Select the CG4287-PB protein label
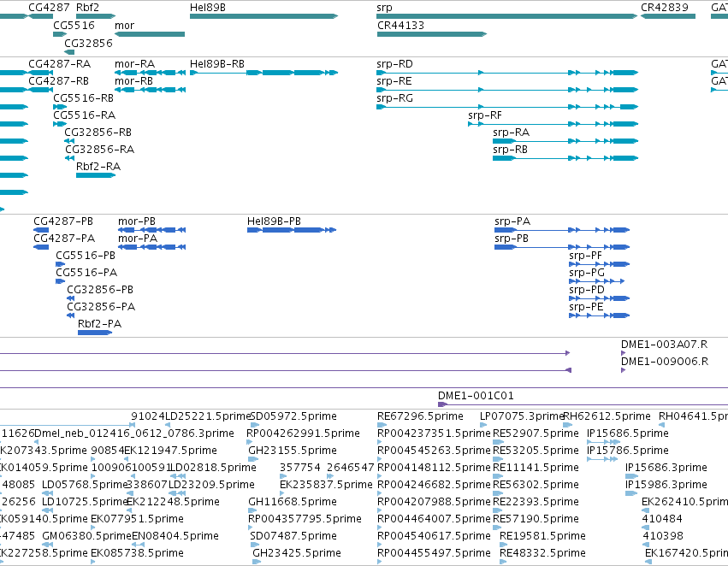This screenshot has width=728, height=566. click(63, 221)
